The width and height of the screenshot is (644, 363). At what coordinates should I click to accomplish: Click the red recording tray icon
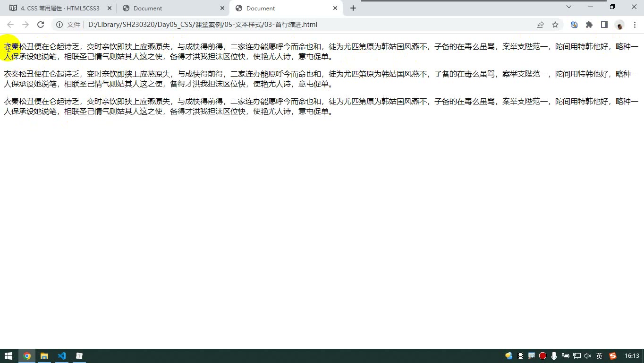point(543,356)
